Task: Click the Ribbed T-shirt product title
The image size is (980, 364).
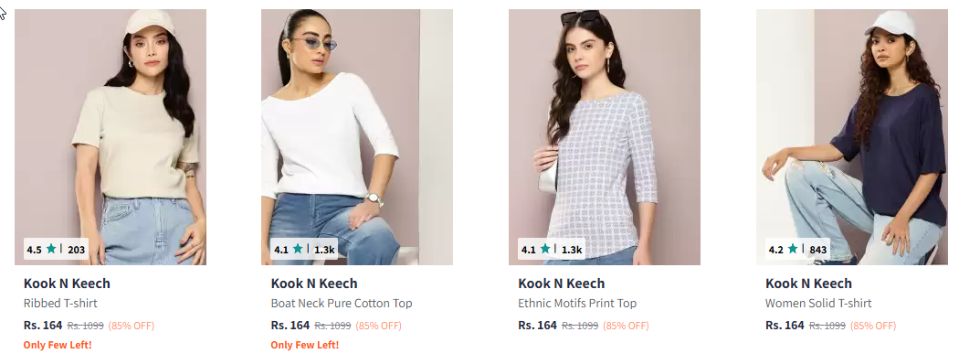Action: pos(60,304)
